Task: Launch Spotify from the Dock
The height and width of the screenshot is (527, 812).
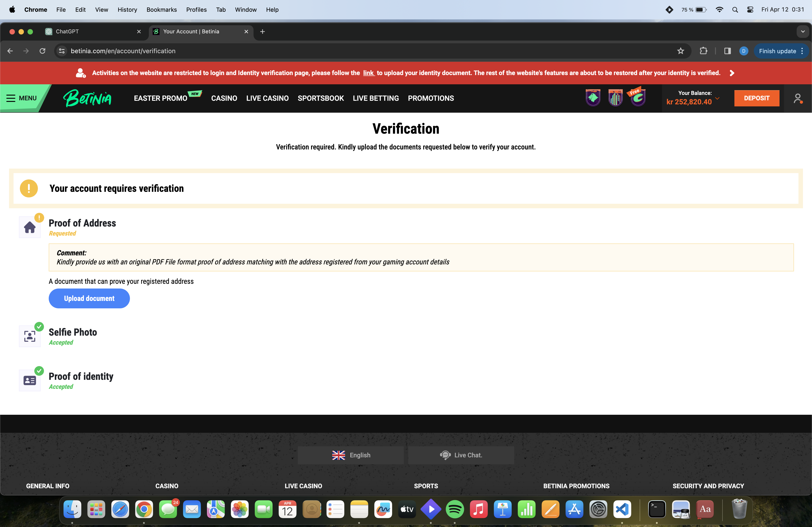Action: pyautogui.click(x=455, y=510)
